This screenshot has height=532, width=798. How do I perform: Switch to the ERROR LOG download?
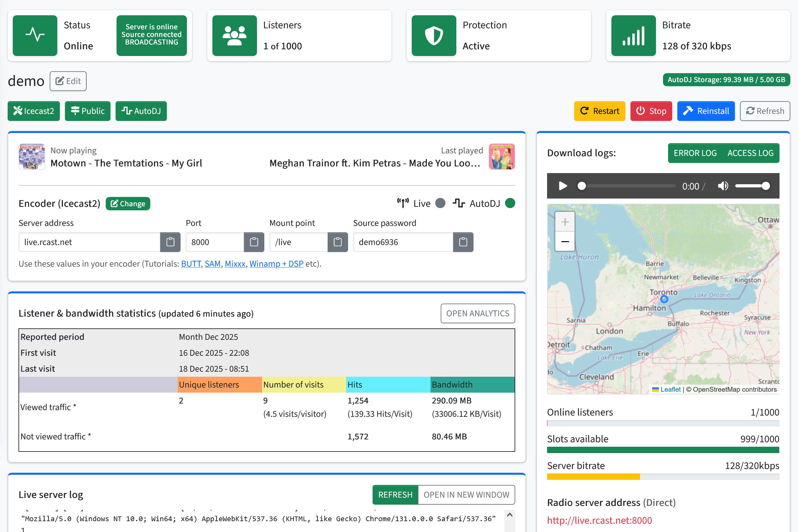695,153
